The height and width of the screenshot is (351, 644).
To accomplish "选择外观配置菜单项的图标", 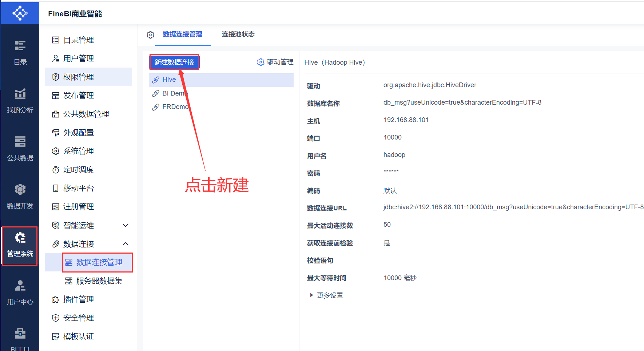I will pyautogui.click(x=56, y=132).
